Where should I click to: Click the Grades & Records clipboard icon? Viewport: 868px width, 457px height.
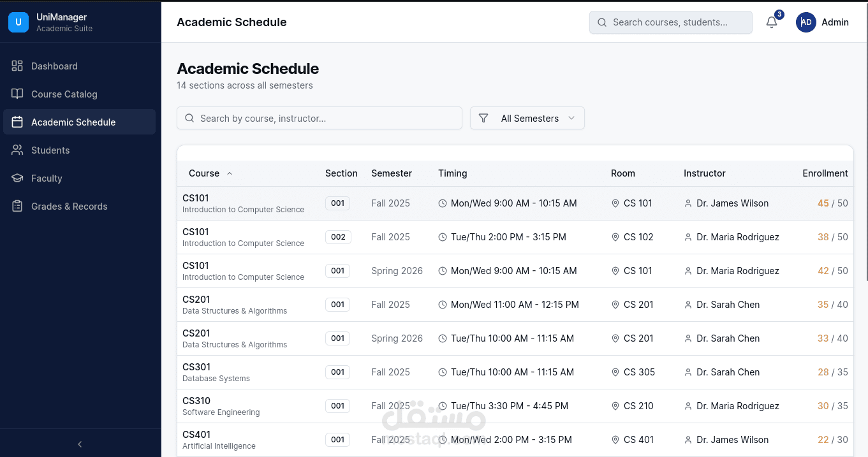click(17, 207)
